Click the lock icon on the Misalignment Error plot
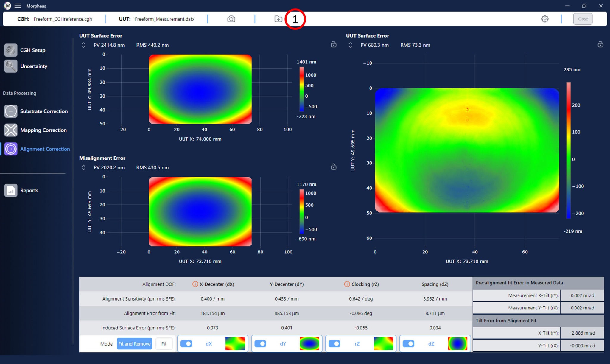Screen dimensions: 610x364 tap(334, 167)
